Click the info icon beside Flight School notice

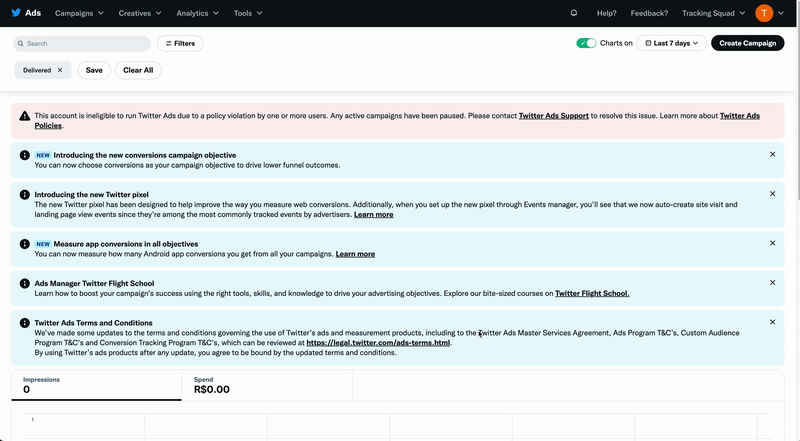coord(24,283)
